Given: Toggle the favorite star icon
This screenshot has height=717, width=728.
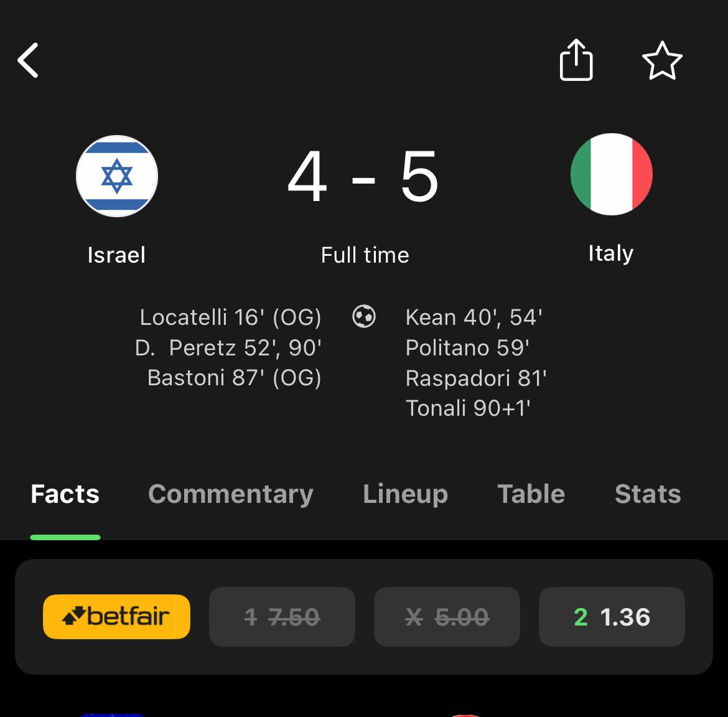Looking at the screenshot, I should click(x=662, y=60).
